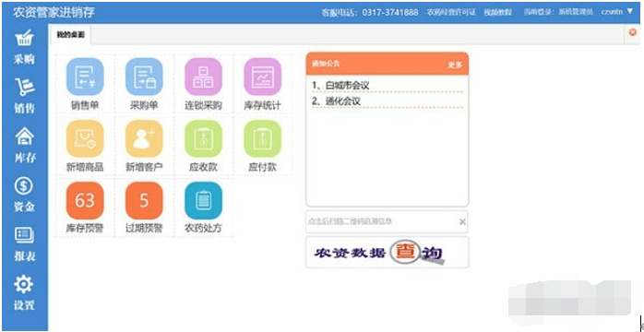The height and width of the screenshot is (332, 644).
Task: Click the 更多 link in notice panel
Action: point(455,65)
